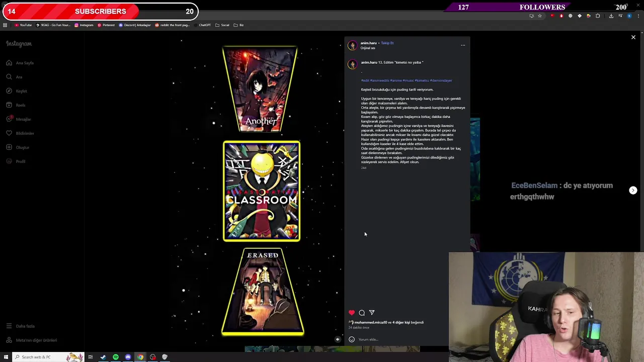
Task: Go to Keşfet explore page
Action: (17, 91)
